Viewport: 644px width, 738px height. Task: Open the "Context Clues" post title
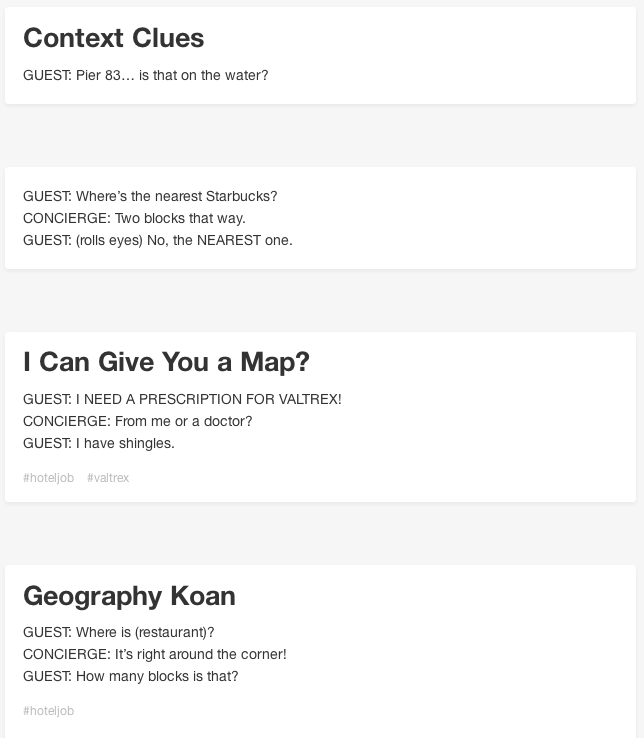113,38
